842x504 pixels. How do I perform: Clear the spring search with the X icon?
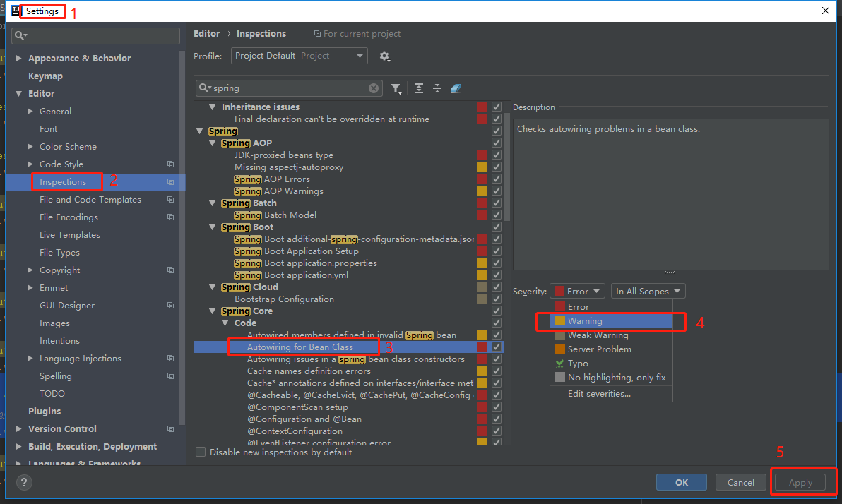click(x=374, y=88)
